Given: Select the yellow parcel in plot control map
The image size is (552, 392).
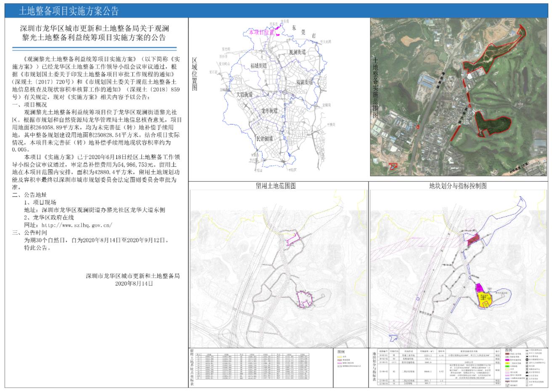Looking at the screenshot, I should pyautogui.click(x=485, y=299).
